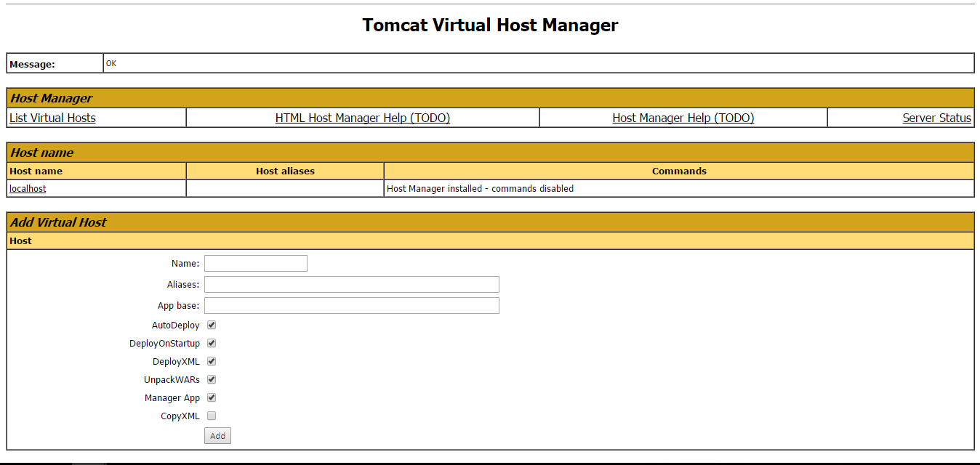Enable the CopyXML checkbox
Image resolution: width=980 pixels, height=465 pixels.
coord(212,416)
